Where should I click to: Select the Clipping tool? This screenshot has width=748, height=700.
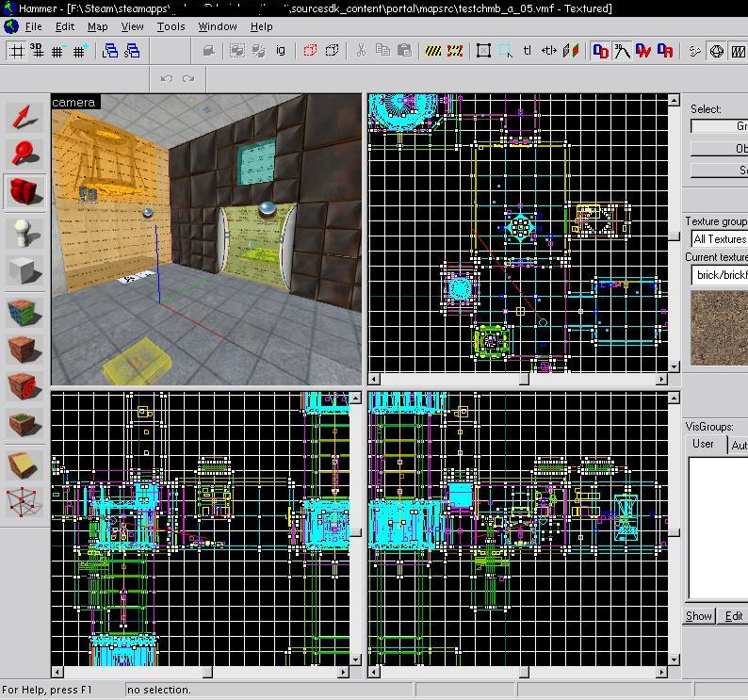pos(24,464)
